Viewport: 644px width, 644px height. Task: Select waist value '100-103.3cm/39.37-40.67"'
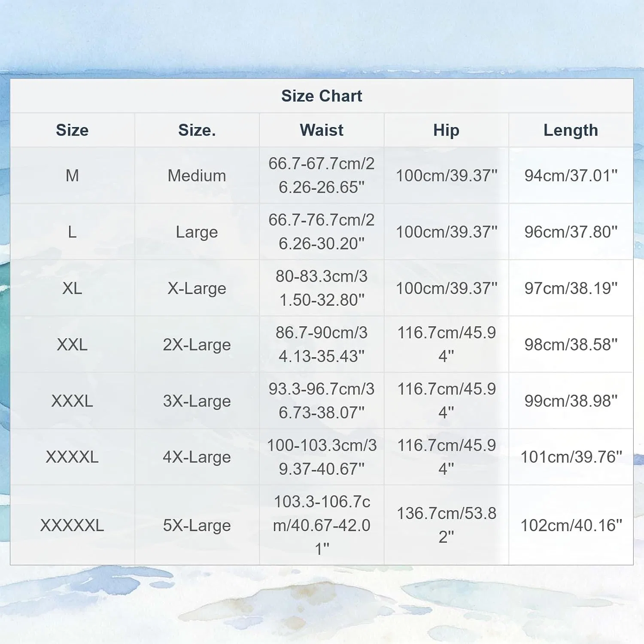coord(322,457)
